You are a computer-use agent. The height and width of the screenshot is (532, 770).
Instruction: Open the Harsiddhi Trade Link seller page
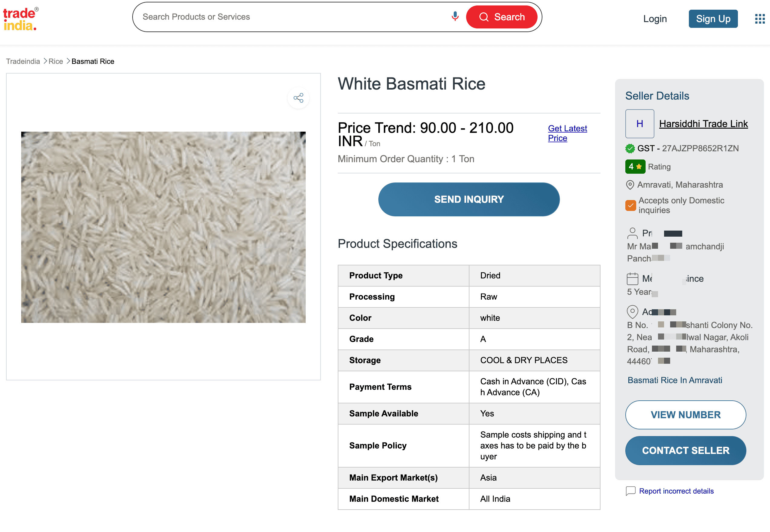[x=703, y=124]
